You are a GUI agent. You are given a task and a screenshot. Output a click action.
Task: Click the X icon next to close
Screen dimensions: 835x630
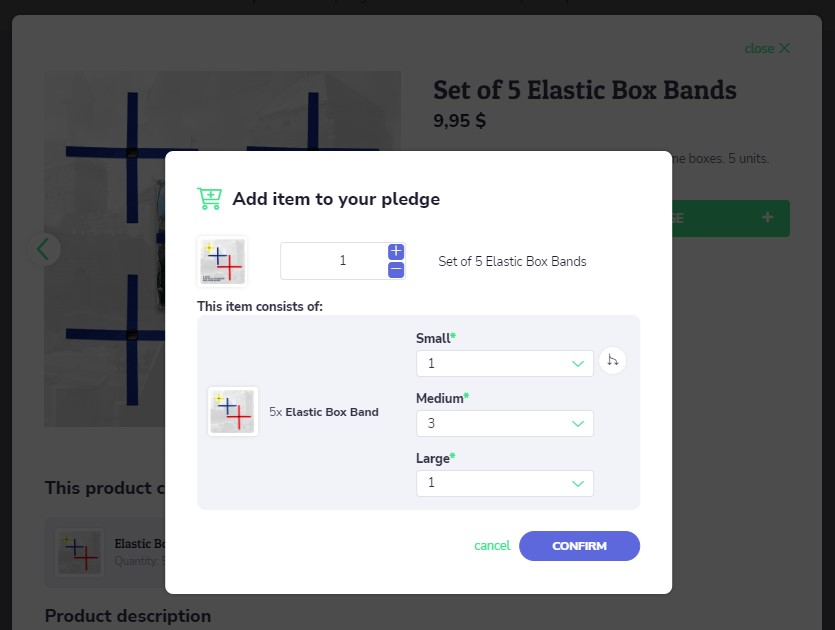[x=784, y=48]
